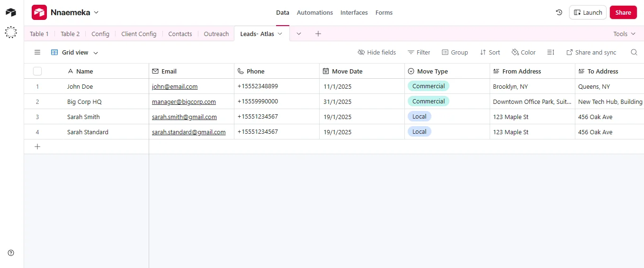
Task: Open the Tools dropdown
Action: click(x=624, y=34)
